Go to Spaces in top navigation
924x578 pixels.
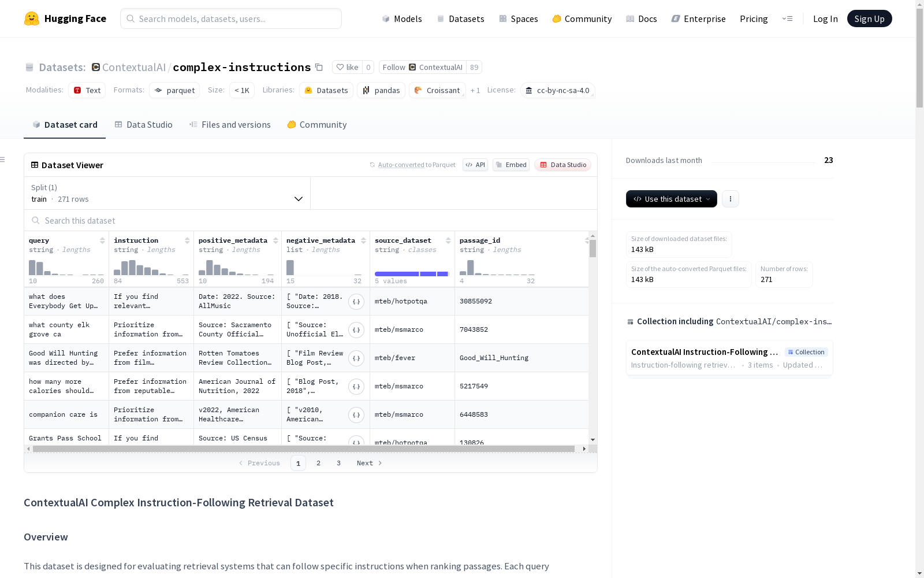pos(518,18)
